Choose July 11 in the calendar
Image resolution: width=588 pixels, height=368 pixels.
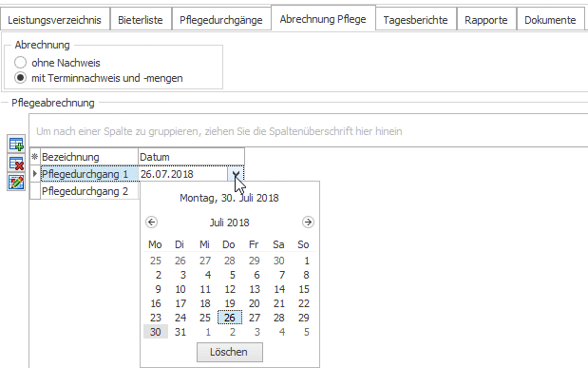tap(205, 289)
